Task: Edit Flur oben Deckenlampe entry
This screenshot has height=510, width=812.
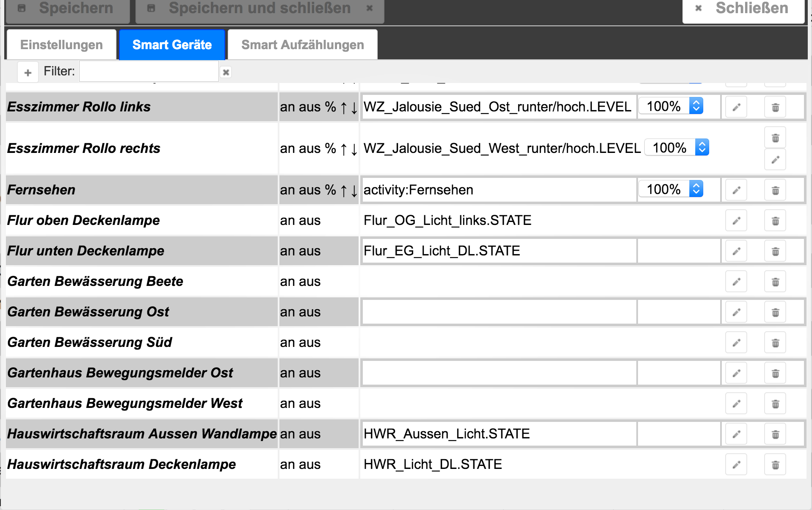Action: pos(736,221)
